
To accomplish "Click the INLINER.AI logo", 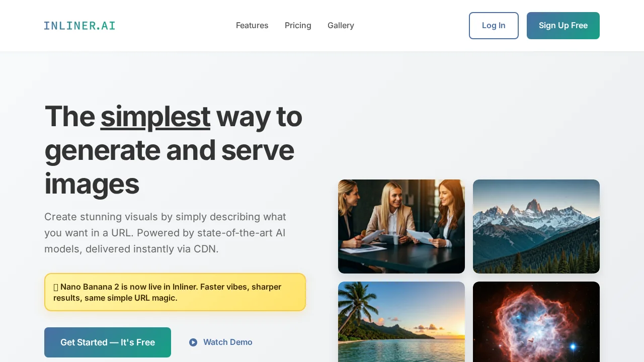I will pos(79,26).
